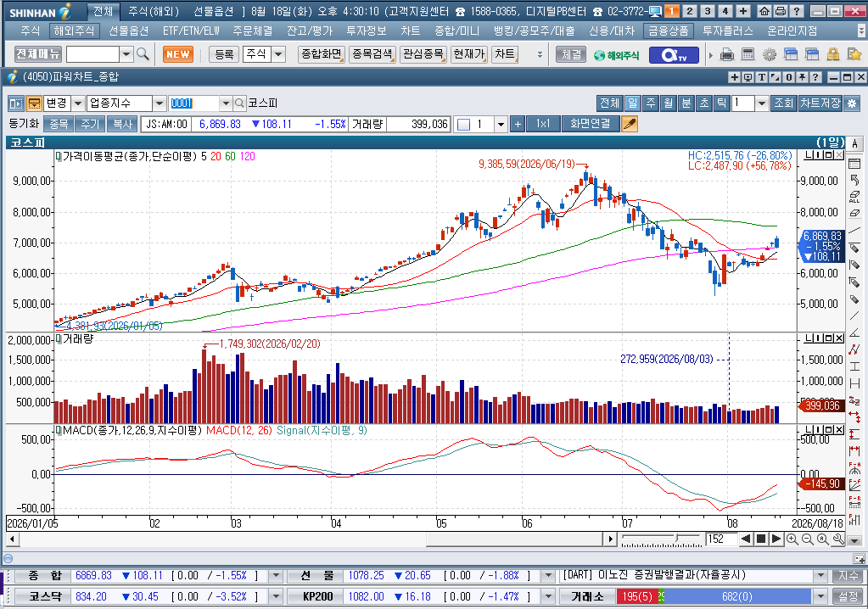Screen dimensions: 868x609
Task: Click the 화면연결 button
Action: click(x=590, y=124)
